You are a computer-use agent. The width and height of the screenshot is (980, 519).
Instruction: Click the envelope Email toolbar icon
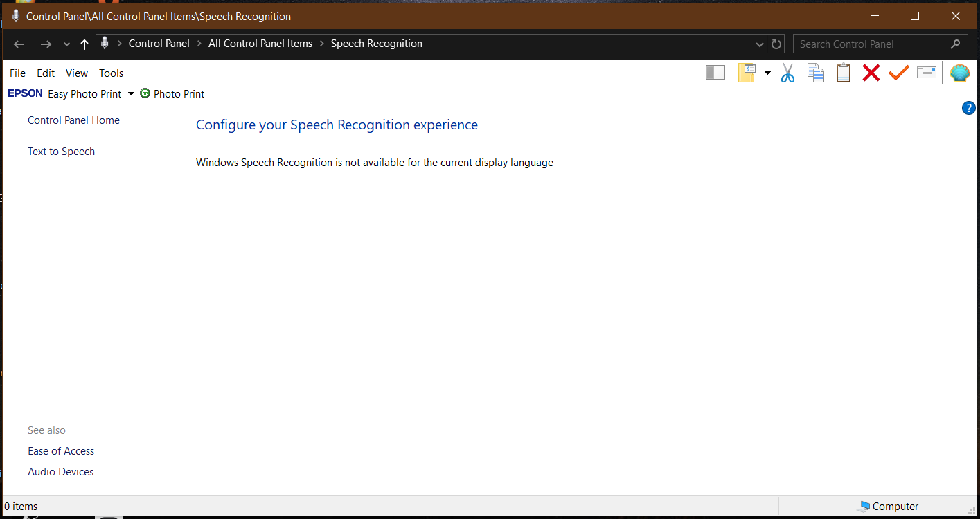(x=927, y=73)
